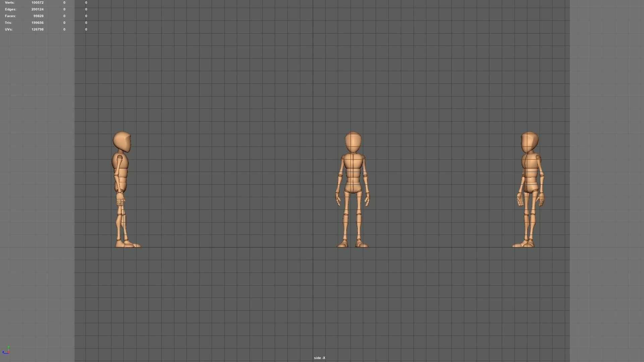Click the UVs label text
Screen dimensions: 644x362
tap(9, 29)
